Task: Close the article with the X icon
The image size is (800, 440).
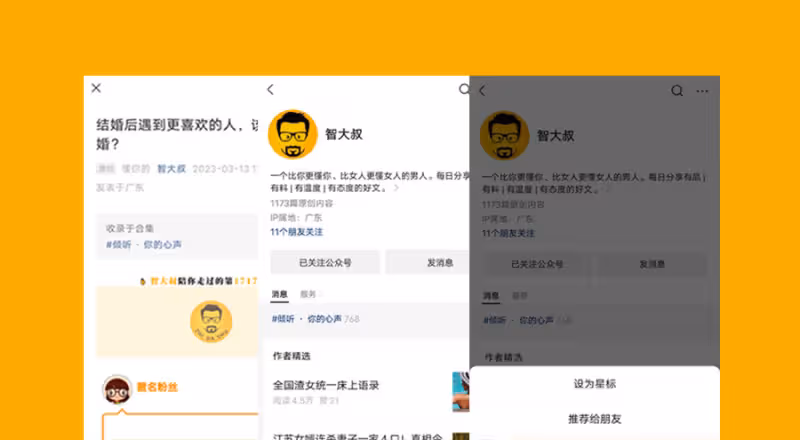Action: [96, 88]
